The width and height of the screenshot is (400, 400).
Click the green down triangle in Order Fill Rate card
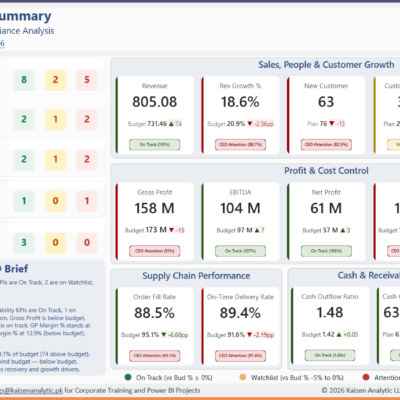164,335
